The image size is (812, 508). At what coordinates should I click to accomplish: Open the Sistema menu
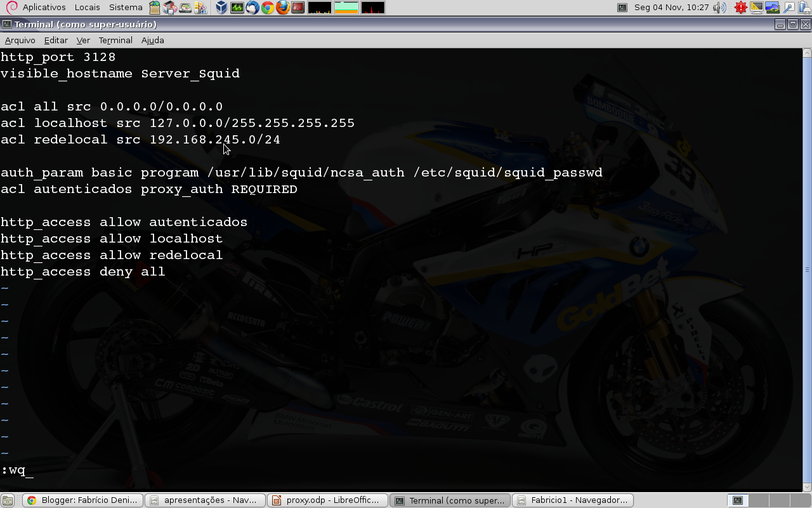click(125, 7)
